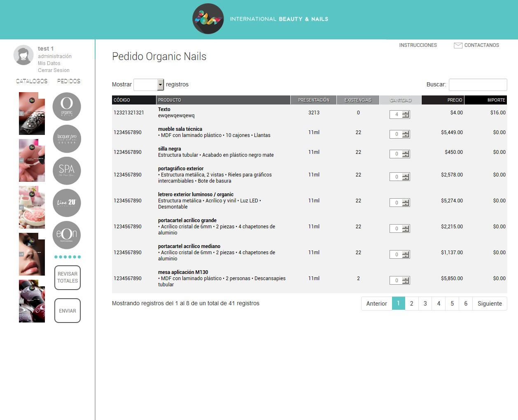Click the eOn Professional brand icon
Image resolution: width=518 pixels, height=420 pixels.
click(x=67, y=235)
